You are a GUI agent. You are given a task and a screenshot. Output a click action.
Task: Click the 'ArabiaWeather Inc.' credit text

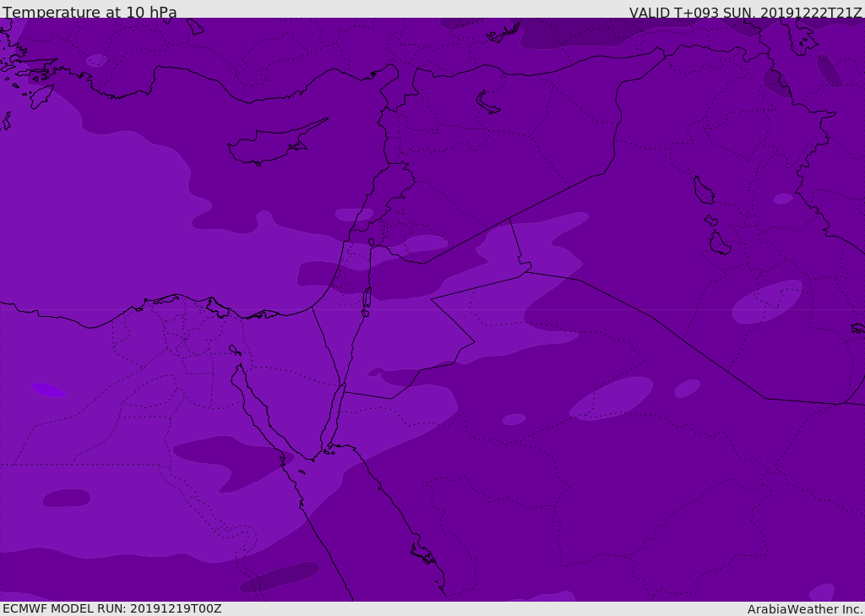(x=806, y=609)
